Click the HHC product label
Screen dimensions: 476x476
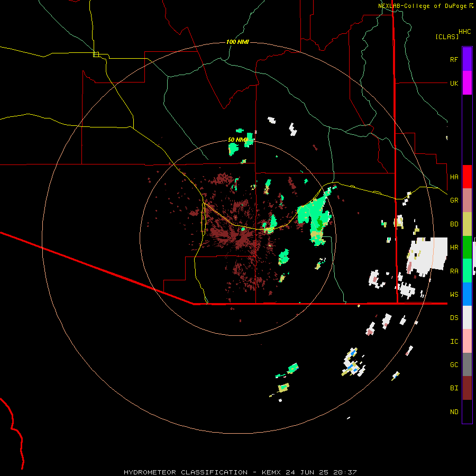(x=464, y=32)
